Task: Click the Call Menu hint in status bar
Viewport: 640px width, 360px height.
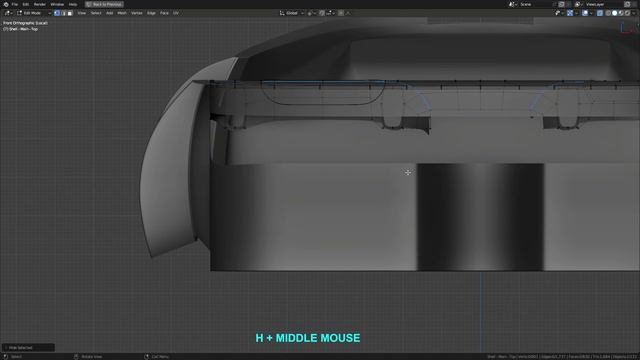Action: [x=156, y=357]
